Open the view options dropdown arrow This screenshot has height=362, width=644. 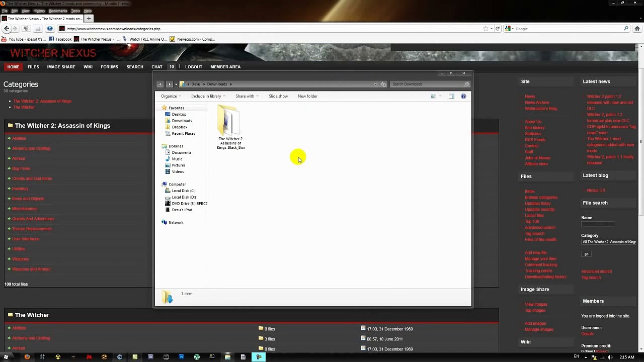440,96
